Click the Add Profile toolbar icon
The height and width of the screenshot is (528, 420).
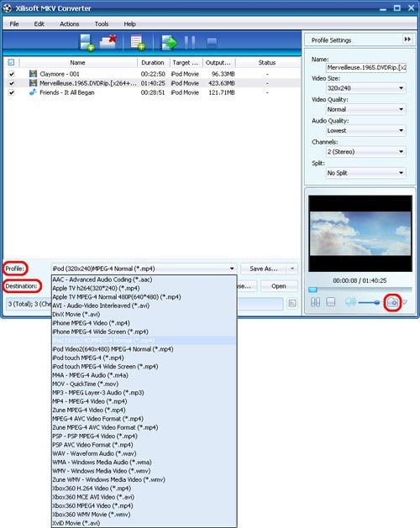138,42
